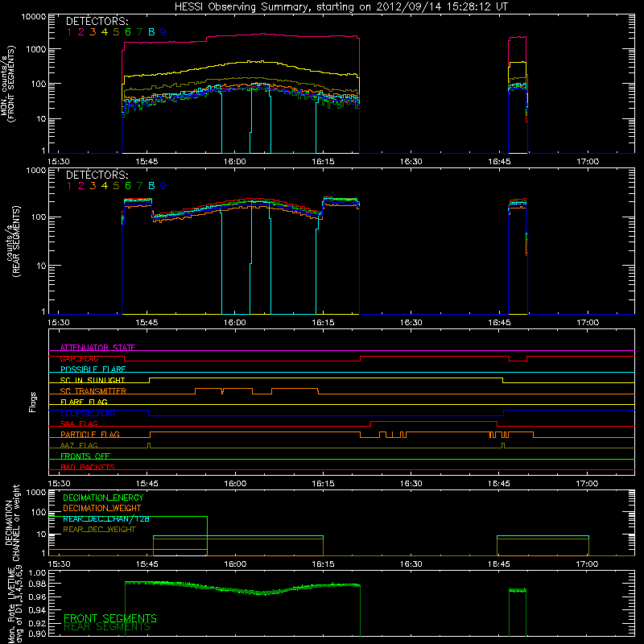
Task: Click 17:00 tick under the Flags plot
Action: coord(588,484)
